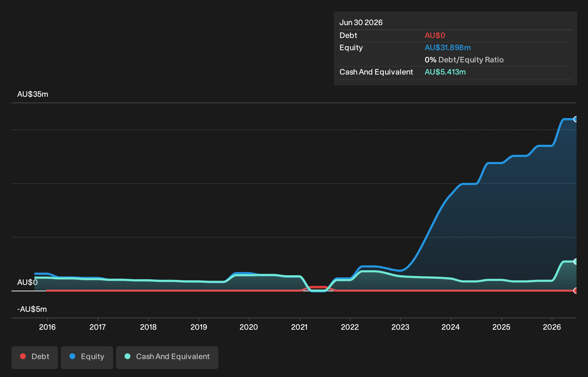This screenshot has height=377, width=588.
Task: Click the AU$31.898m equity value
Action: coord(448,48)
